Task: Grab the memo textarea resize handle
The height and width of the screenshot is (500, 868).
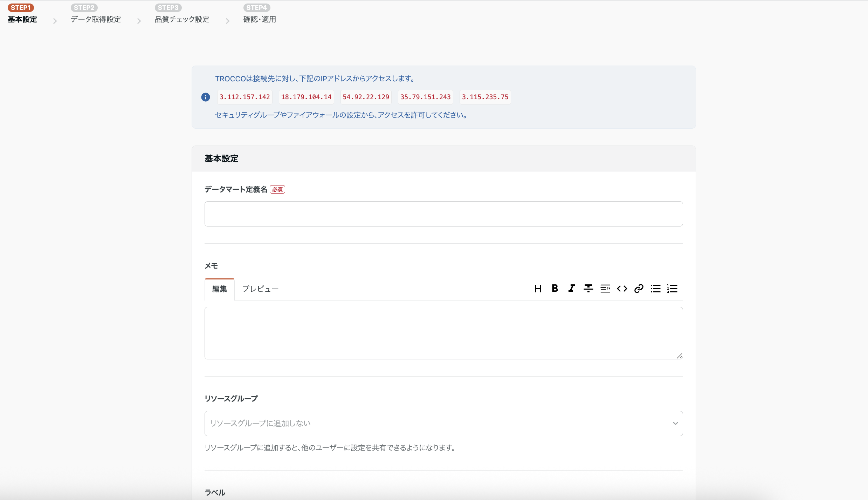Action: coord(680,356)
